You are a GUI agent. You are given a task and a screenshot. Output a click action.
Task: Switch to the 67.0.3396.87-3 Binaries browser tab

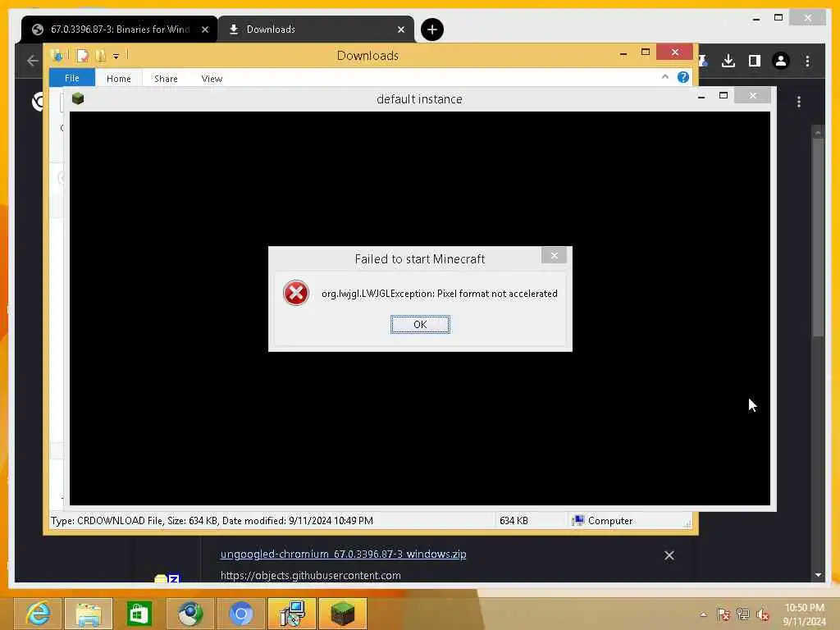[x=120, y=30]
